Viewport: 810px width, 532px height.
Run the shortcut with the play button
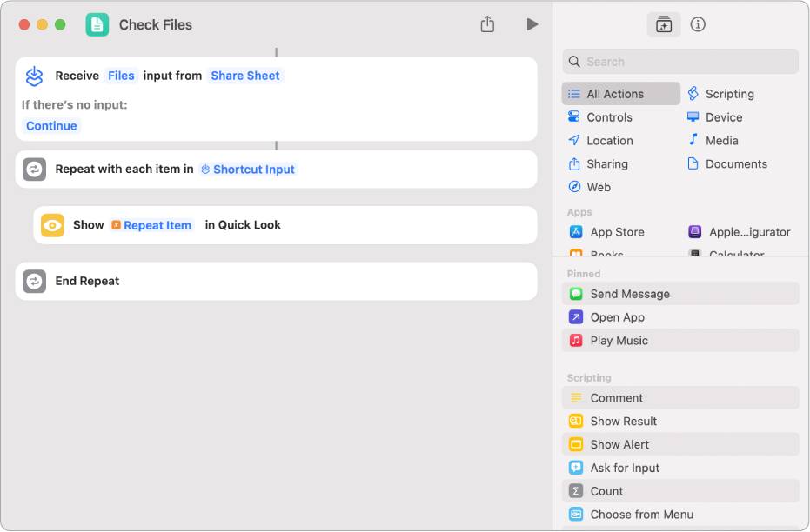click(x=532, y=24)
